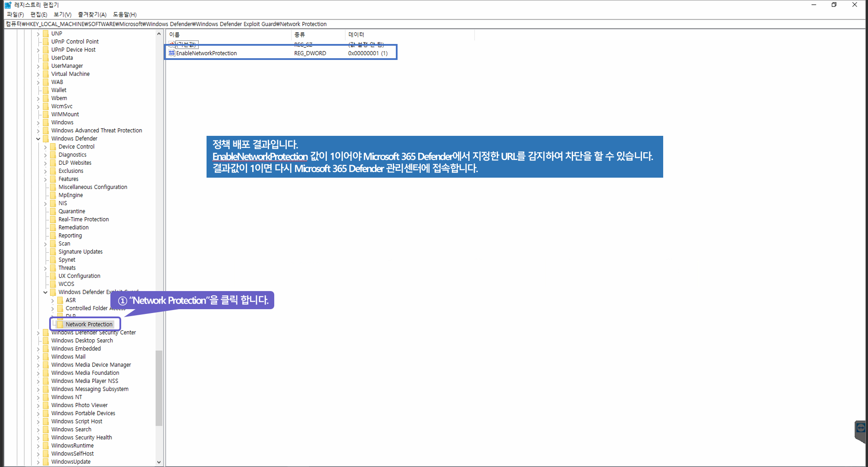
Task: Collapse the Windows Defender Exploit Guard node
Action: click(45, 292)
